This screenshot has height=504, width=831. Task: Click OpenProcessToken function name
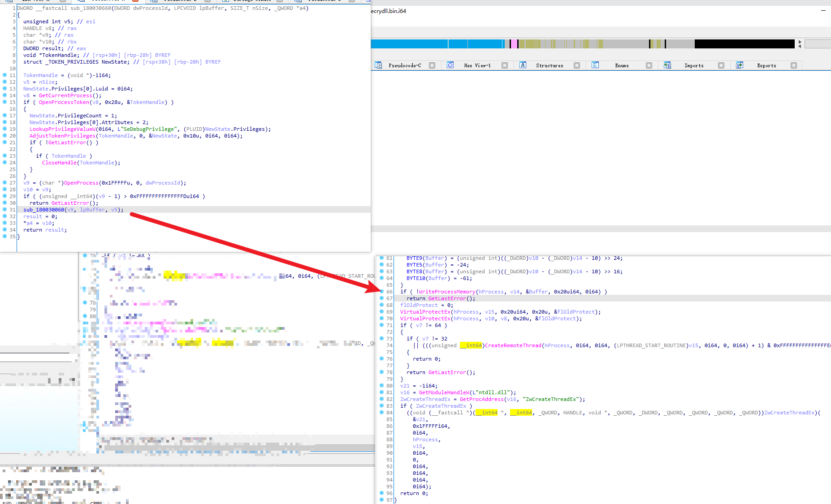64,102
